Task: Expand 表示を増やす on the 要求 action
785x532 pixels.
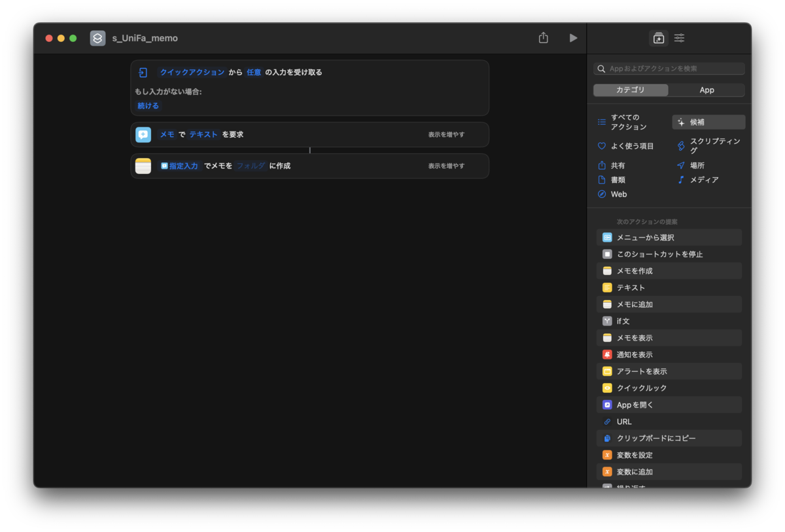Action: (446, 135)
